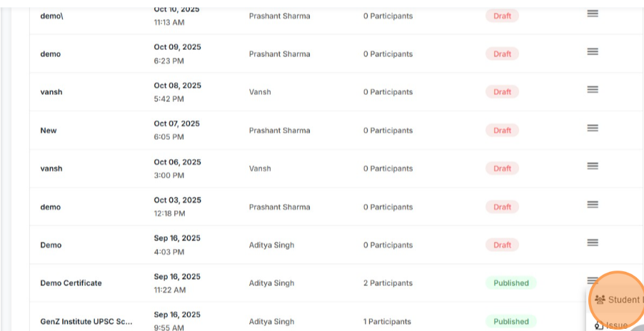
Task: Click the Draft badge in the New row
Action: tap(502, 131)
